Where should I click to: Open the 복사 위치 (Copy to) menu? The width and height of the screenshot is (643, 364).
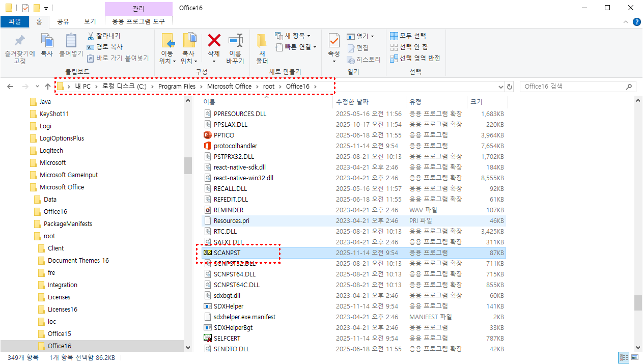click(188, 49)
